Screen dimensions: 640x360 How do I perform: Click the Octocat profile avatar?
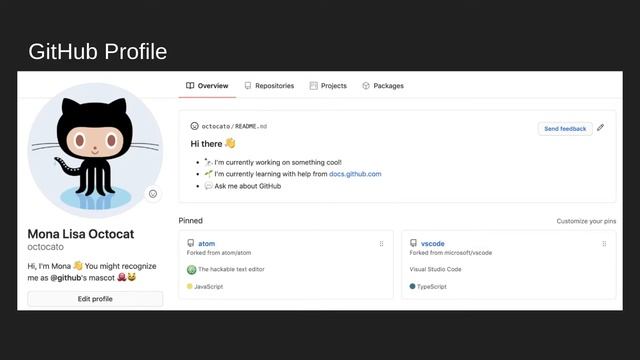[95, 150]
